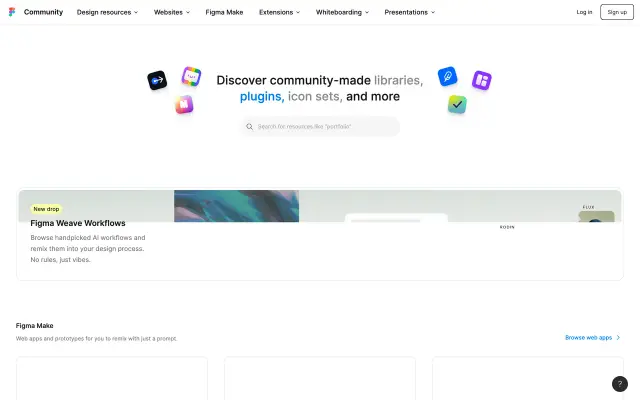Click the RODIN label in banner
The width and height of the screenshot is (640, 400).
point(507,227)
